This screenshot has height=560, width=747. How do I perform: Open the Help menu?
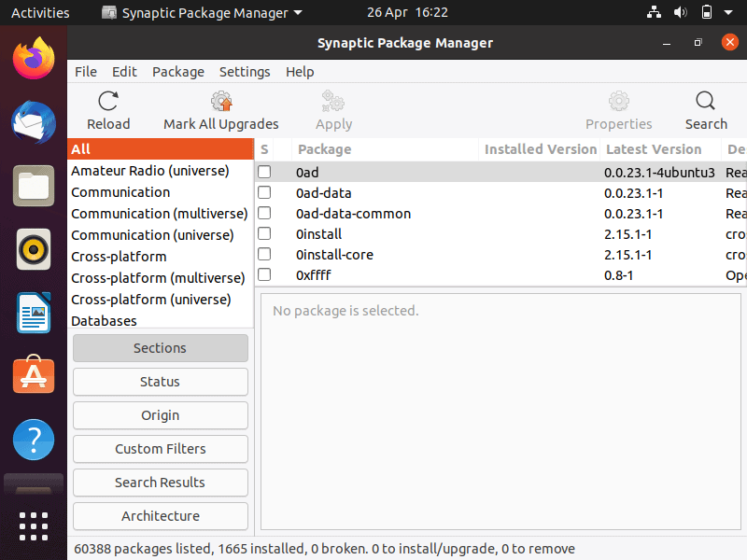click(300, 72)
